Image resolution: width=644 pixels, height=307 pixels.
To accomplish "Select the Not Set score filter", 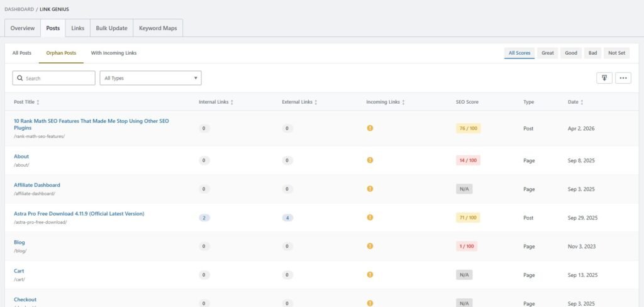I will [x=616, y=53].
